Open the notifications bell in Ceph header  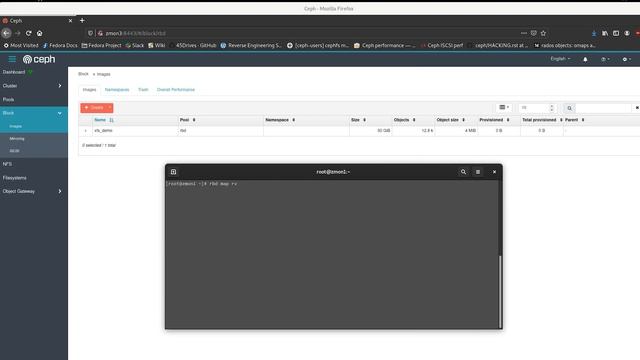[x=585, y=60]
